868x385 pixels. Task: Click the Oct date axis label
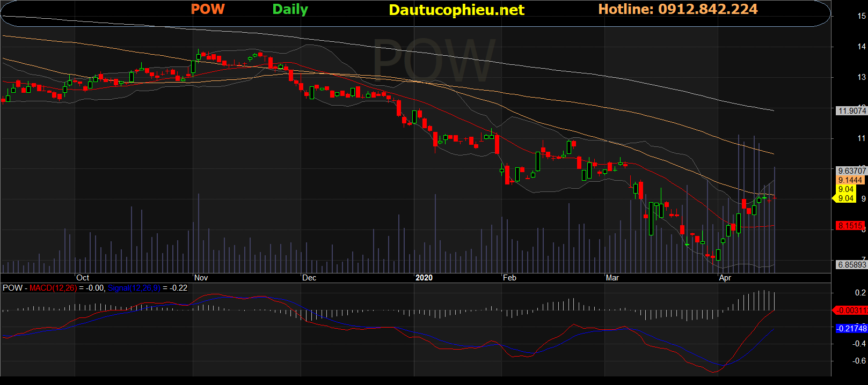click(83, 278)
